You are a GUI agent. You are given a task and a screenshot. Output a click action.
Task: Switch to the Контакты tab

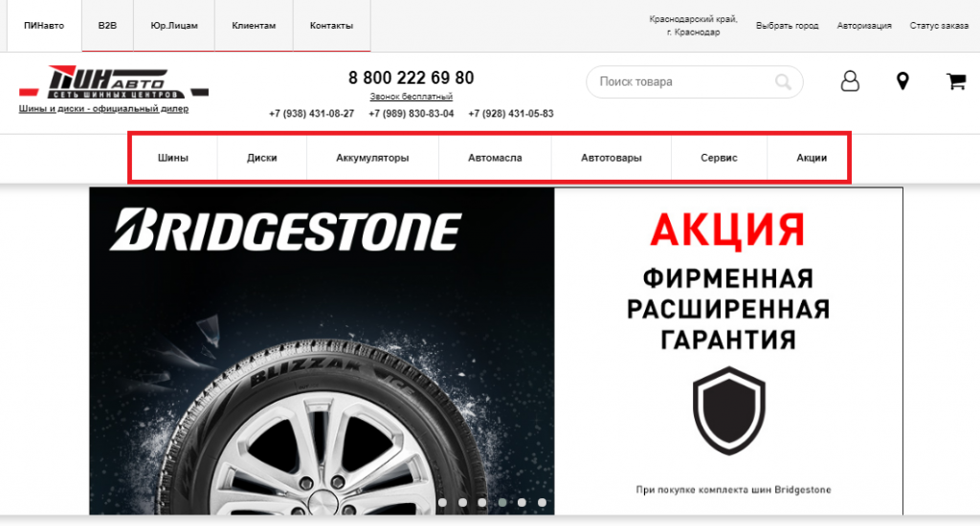pyautogui.click(x=331, y=26)
